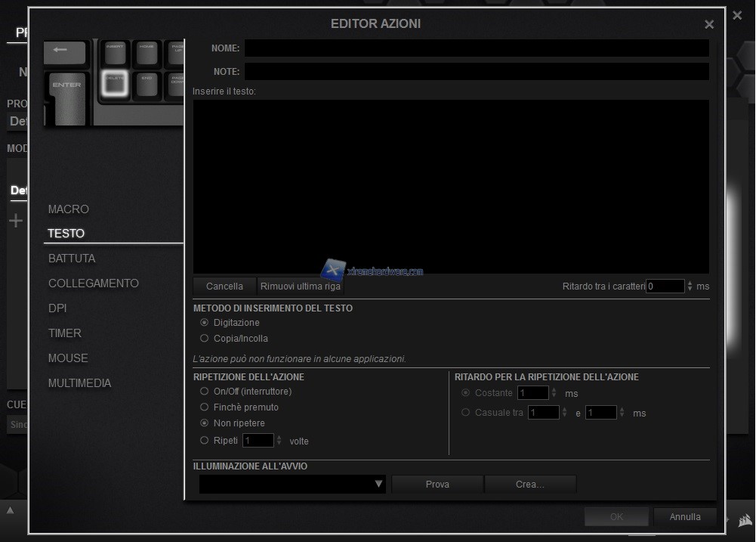Screen dimensions: 756x542
Task: Click the Home key on keyboard image
Action: (x=147, y=52)
